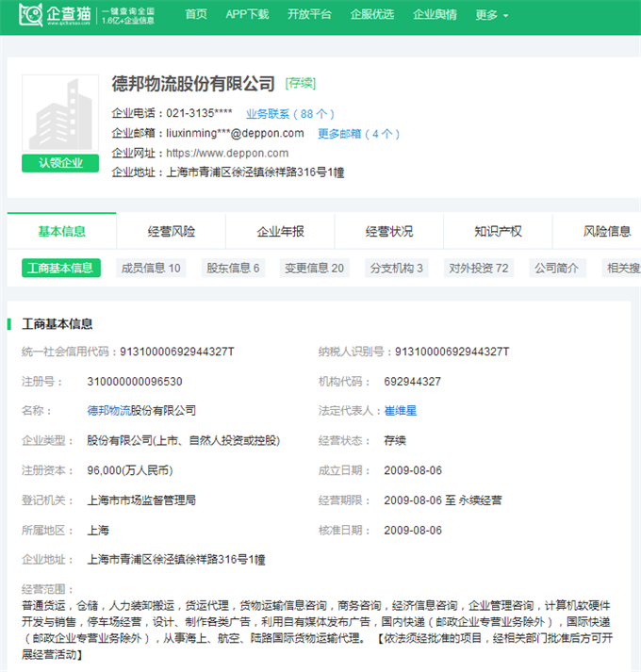Select the 对外投资 72 sub-tab
This screenshot has height=672, width=641.
[479, 268]
